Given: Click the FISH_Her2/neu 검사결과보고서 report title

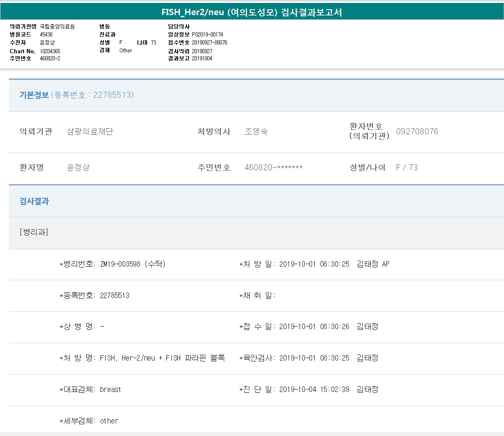Looking at the screenshot, I should [252, 12].
